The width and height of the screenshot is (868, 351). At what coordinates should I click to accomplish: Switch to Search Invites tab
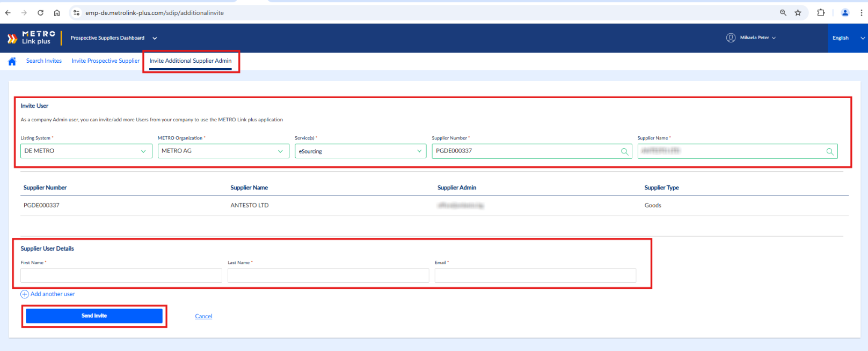coord(44,61)
